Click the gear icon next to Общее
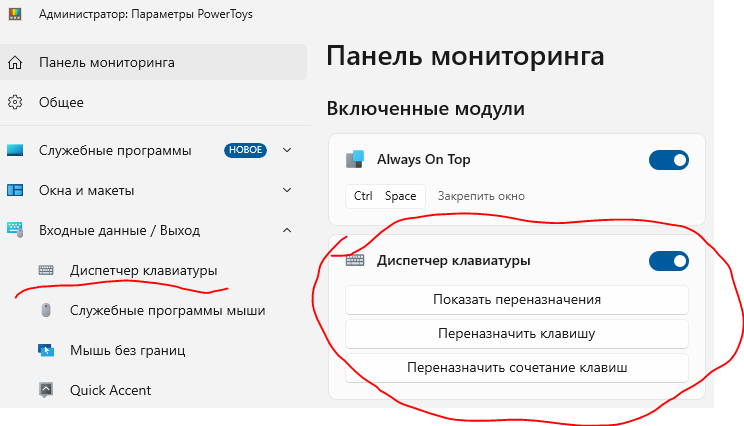This screenshot has width=744, height=426. point(15,102)
